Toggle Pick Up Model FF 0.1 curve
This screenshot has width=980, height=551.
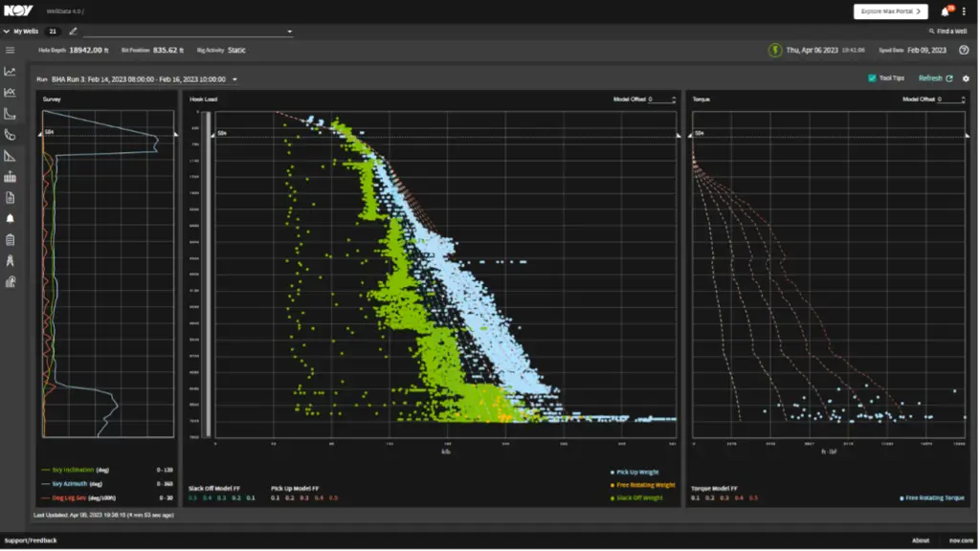coord(275,498)
